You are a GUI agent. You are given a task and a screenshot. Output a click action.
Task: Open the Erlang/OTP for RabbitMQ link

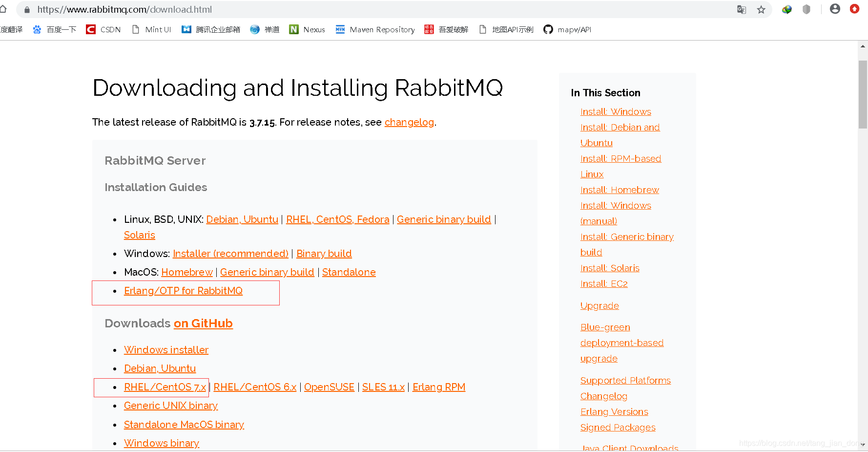(183, 291)
